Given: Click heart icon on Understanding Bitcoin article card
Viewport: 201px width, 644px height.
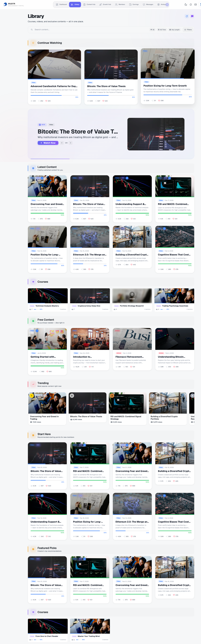Looking at the screenshot, I should [174, 367].
